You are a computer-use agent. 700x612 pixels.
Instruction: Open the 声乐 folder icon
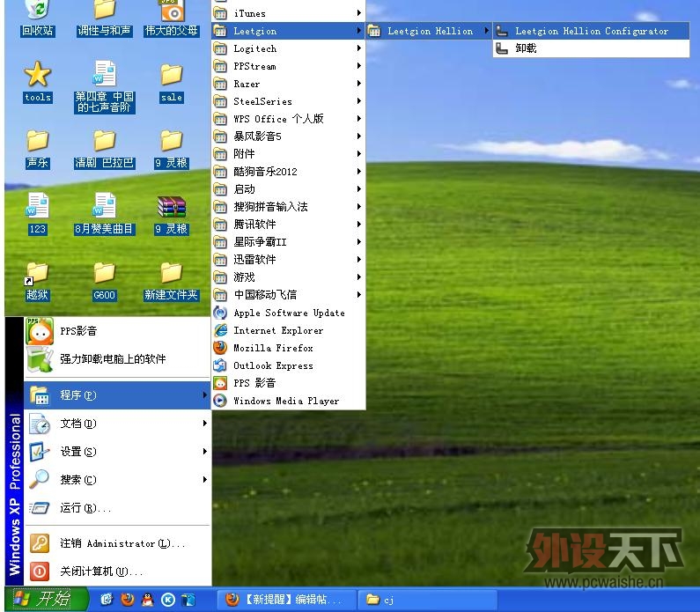[x=38, y=150]
